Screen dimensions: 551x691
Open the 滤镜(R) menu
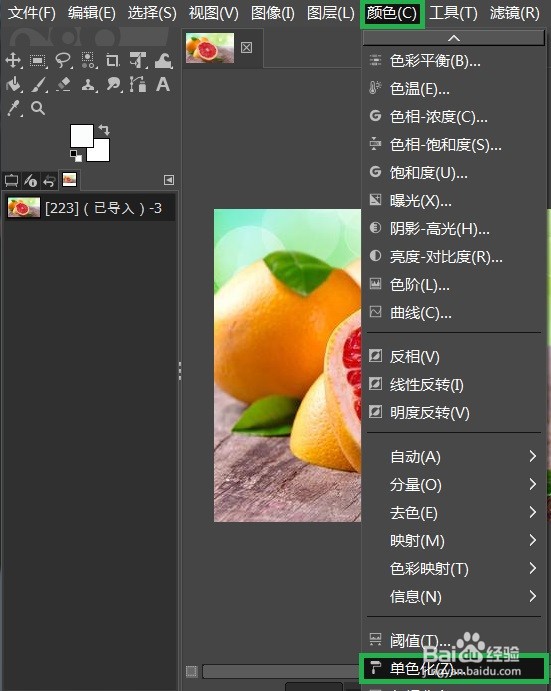point(515,13)
